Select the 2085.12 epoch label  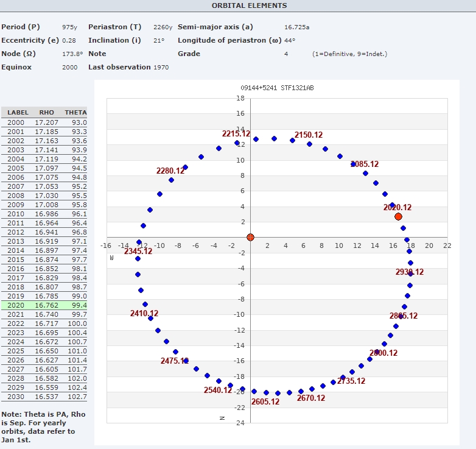(x=365, y=164)
